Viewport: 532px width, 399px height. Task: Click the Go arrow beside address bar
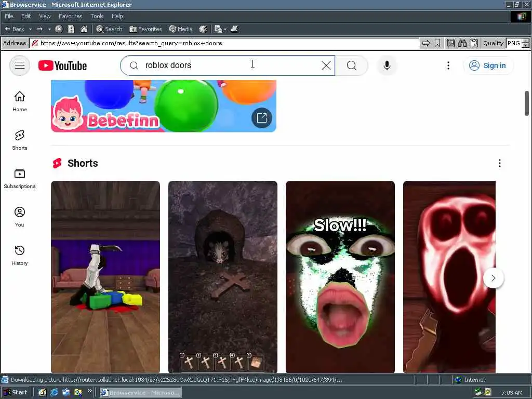426,43
